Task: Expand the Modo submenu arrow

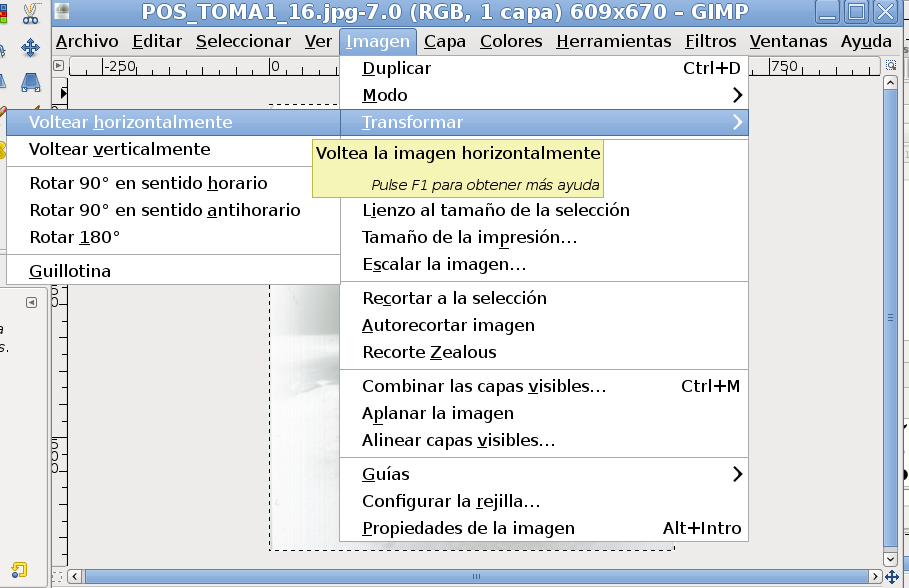Action: pyautogui.click(x=737, y=95)
